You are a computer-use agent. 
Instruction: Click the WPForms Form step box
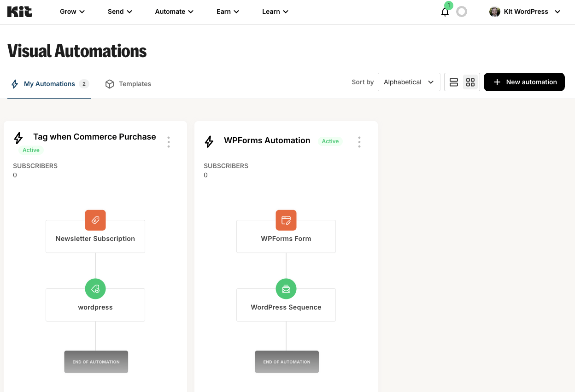coord(286,236)
